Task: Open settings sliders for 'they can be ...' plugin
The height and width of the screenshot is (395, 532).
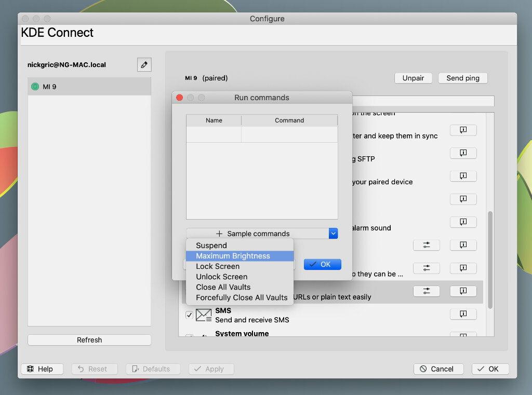Action: tap(427, 268)
